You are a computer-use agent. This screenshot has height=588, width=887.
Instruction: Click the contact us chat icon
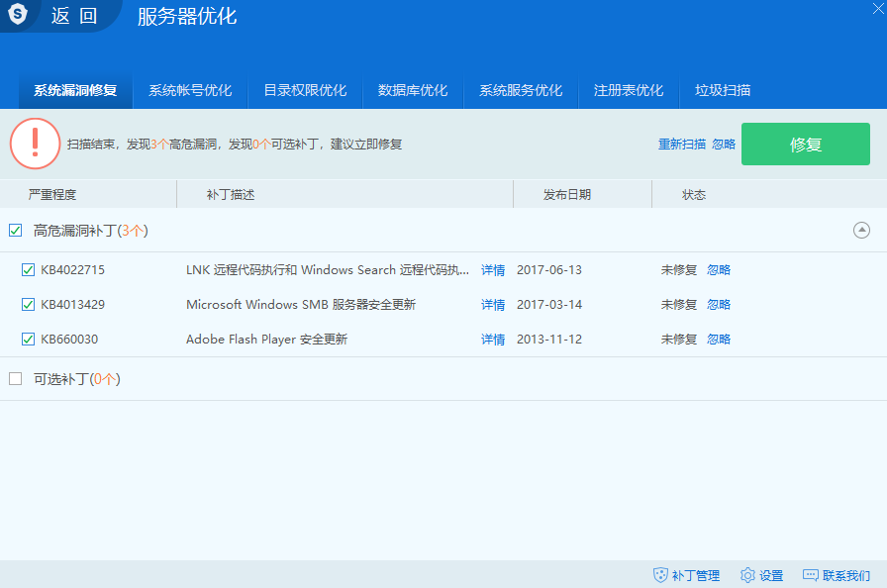[x=810, y=575]
